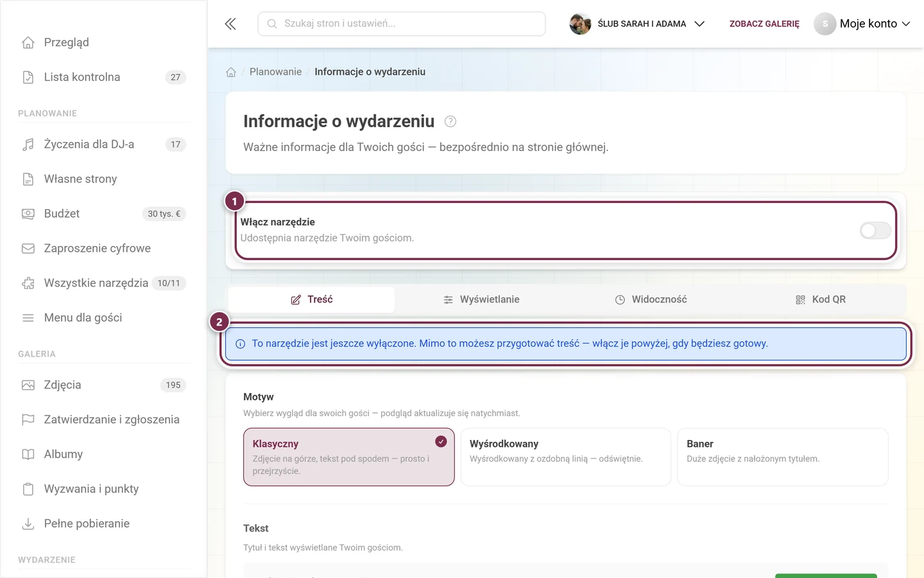The height and width of the screenshot is (578, 924).
Task: Open Zaproszenie cyfrowe in sidebar
Action: click(103, 249)
